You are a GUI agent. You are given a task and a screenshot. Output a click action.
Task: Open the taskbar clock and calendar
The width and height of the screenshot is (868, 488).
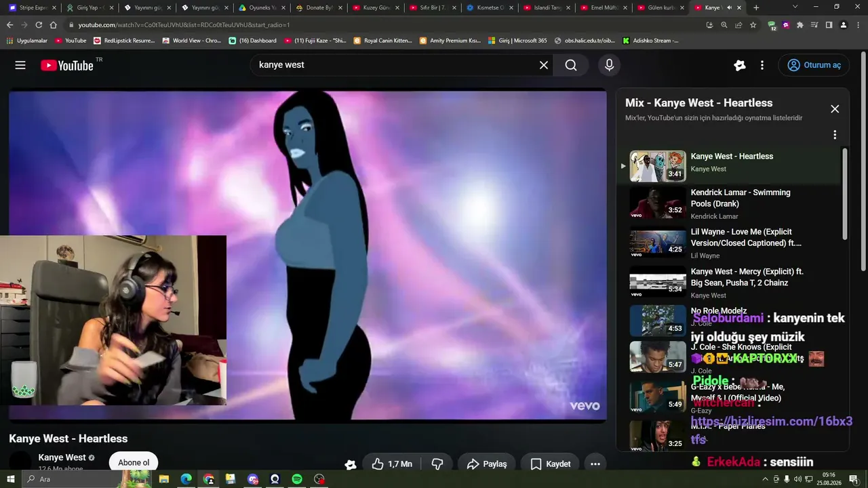point(829,479)
